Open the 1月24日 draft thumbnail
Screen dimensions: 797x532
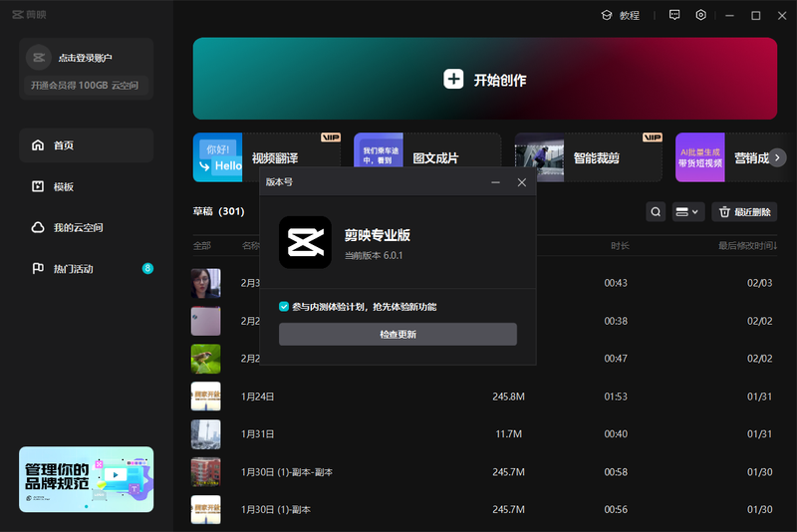(x=205, y=396)
